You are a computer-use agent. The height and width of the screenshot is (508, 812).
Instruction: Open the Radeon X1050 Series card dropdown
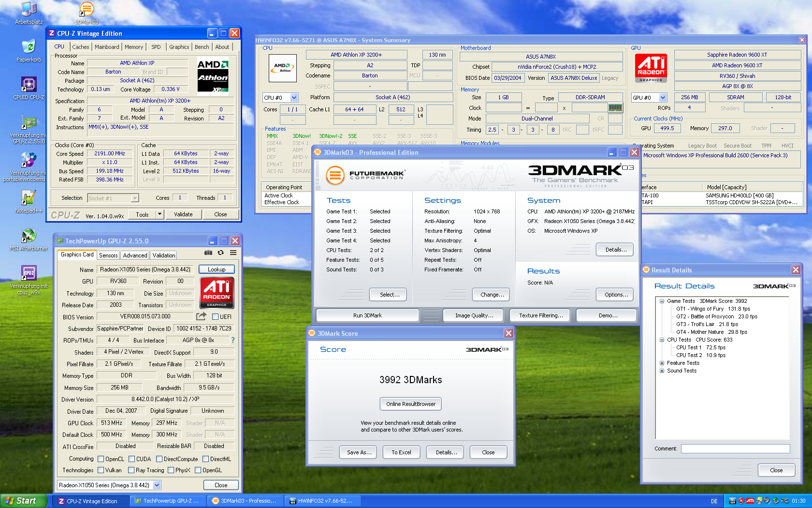coord(157,485)
